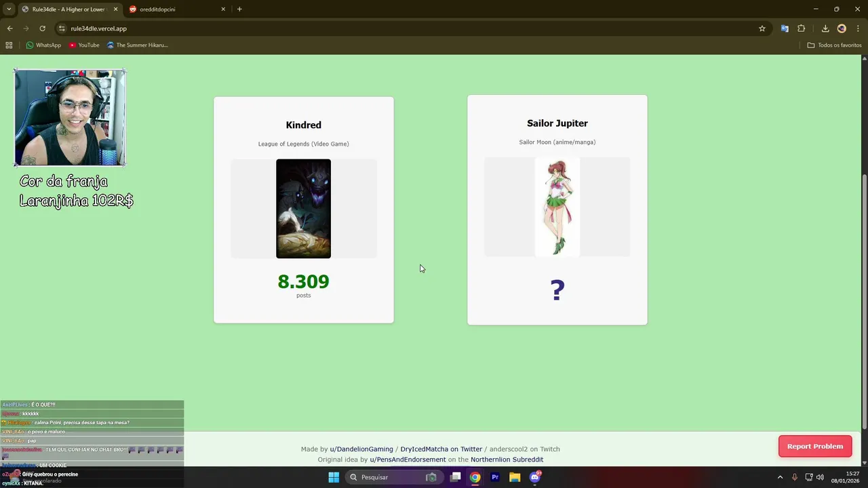
Task: Open the Windows Start menu
Action: pyautogui.click(x=334, y=477)
